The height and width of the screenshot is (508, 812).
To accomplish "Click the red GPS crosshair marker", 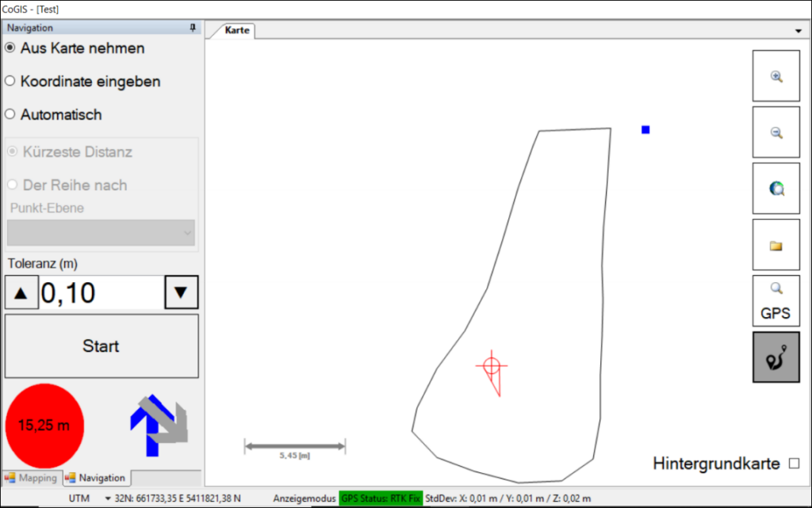I will [x=492, y=365].
